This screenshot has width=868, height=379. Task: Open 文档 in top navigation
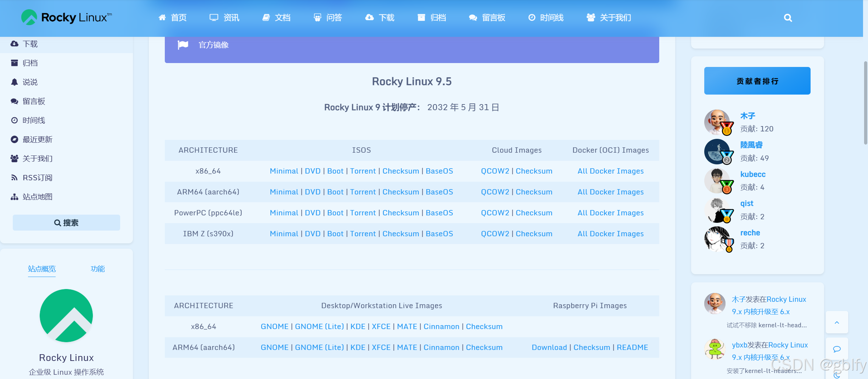pos(276,18)
